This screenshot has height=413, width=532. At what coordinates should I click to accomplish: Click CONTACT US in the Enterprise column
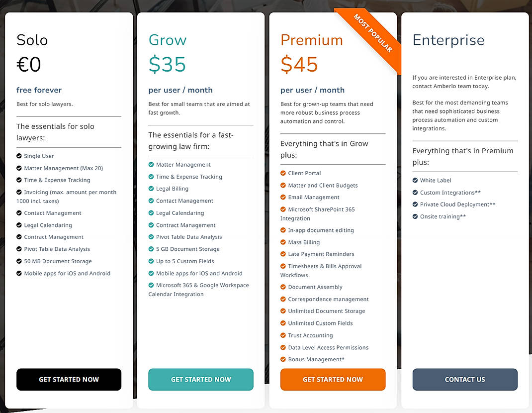coord(465,379)
